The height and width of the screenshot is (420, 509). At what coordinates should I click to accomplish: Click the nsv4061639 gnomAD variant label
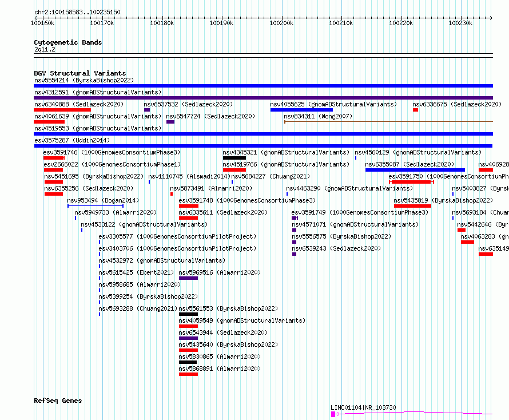(x=98, y=116)
